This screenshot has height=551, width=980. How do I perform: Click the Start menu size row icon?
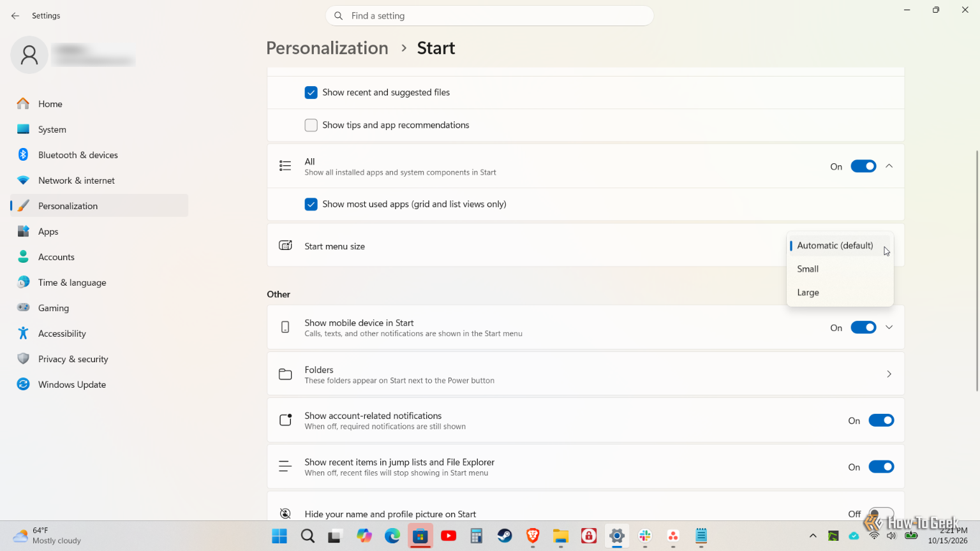point(285,246)
